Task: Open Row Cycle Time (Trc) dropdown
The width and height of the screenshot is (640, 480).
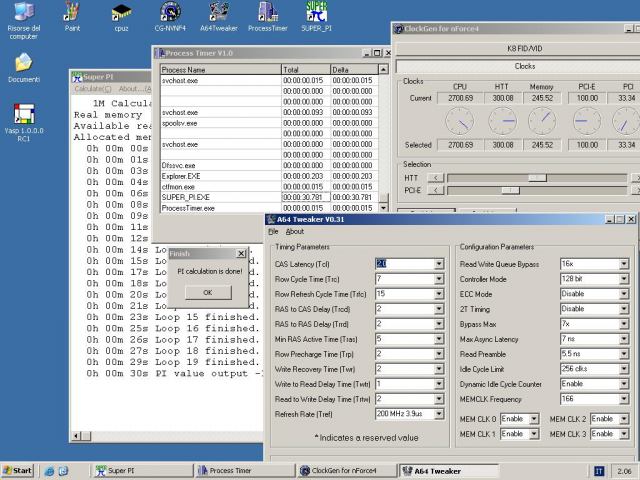Action: 439,279
